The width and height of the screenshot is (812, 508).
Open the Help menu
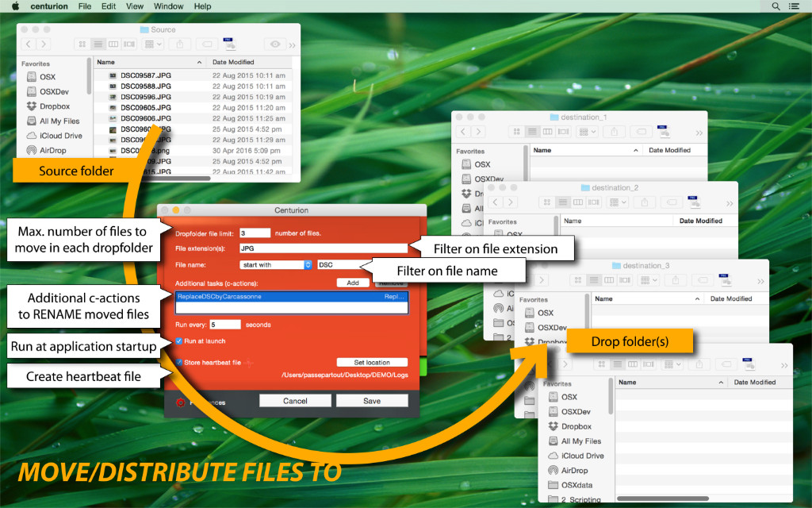click(x=202, y=6)
